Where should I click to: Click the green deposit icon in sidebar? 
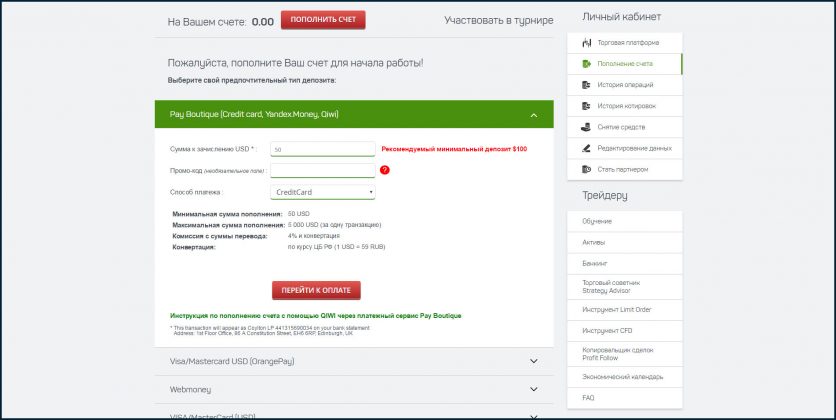(586, 64)
